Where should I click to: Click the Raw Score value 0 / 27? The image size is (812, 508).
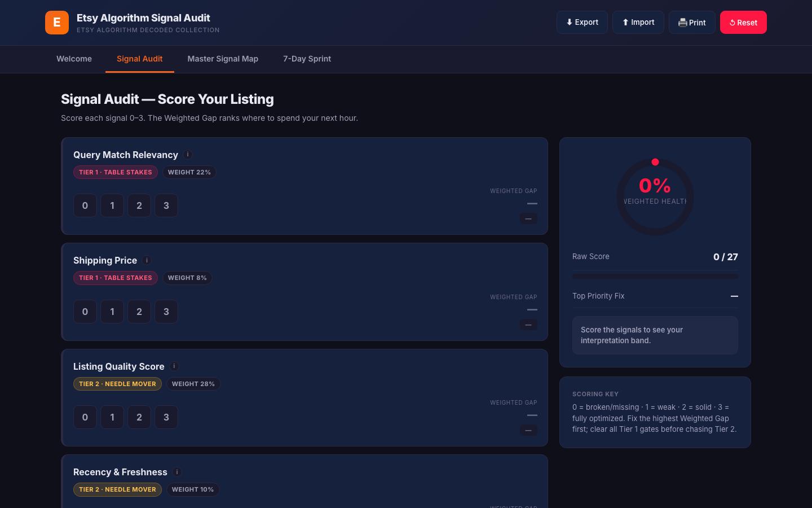[x=726, y=257]
